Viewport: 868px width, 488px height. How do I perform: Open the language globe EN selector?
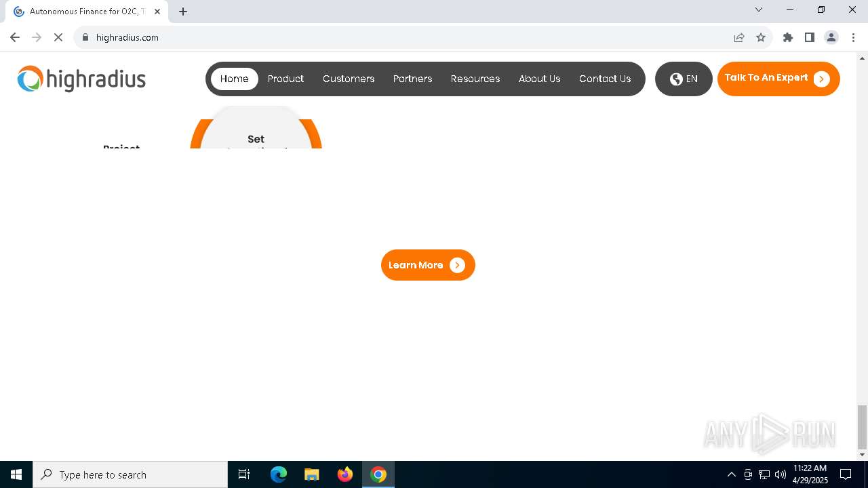(684, 79)
